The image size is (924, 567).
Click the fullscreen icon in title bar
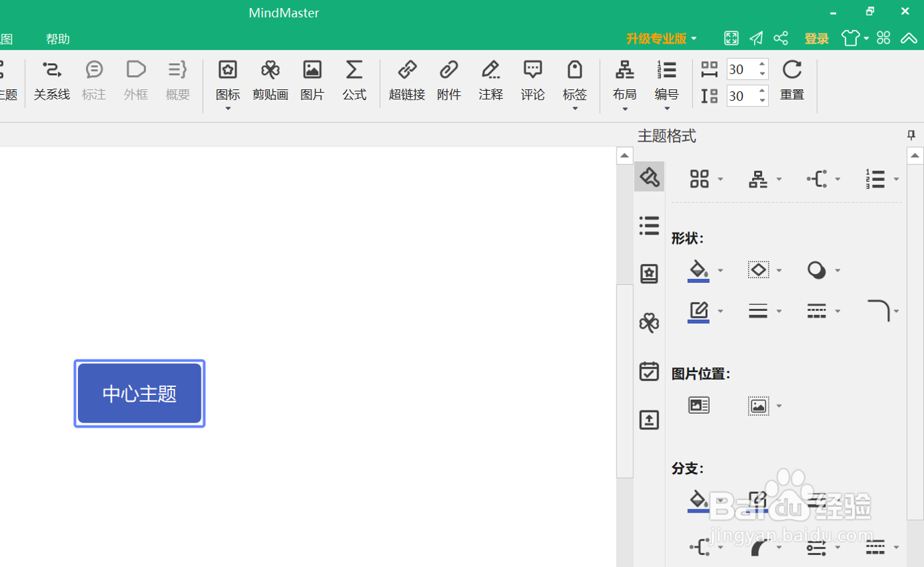[731, 38]
